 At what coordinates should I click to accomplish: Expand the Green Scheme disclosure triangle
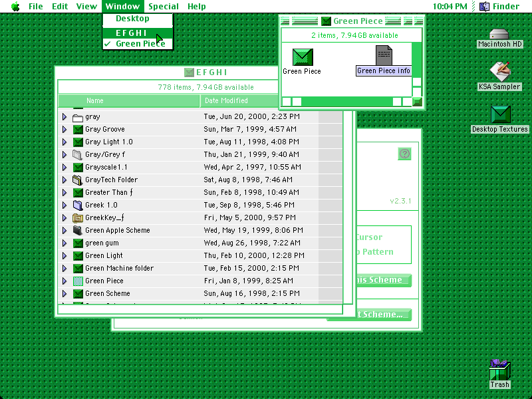click(x=65, y=293)
